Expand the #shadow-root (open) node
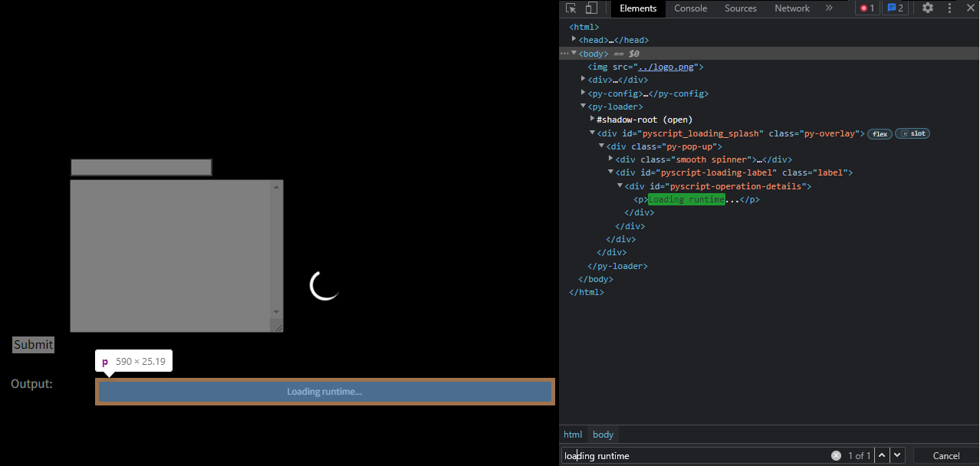This screenshot has width=980, height=466. [592, 119]
